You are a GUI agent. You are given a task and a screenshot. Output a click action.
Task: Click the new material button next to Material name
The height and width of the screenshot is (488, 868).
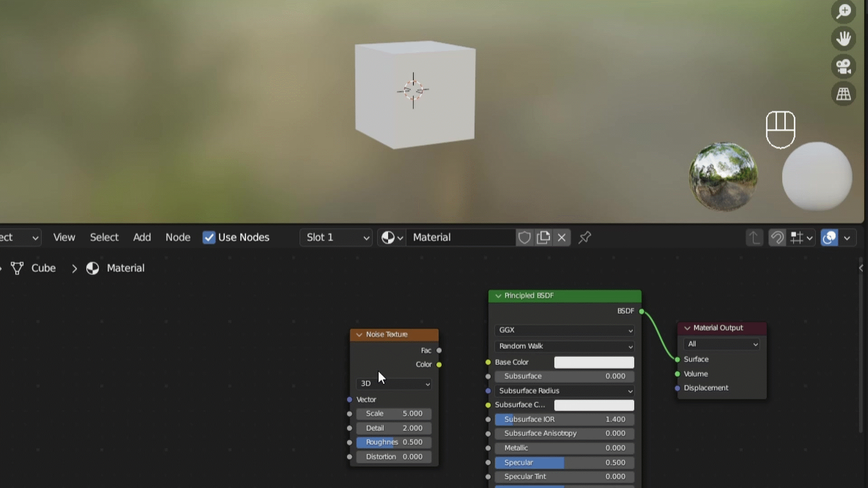click(x=542, y=237)
